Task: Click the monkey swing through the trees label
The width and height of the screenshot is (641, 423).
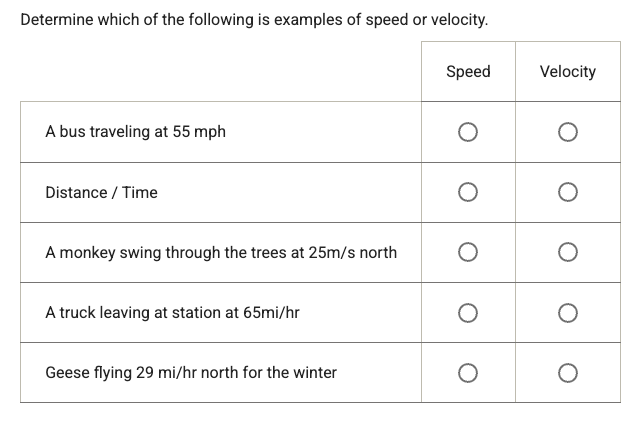Action: pos(220,252)
